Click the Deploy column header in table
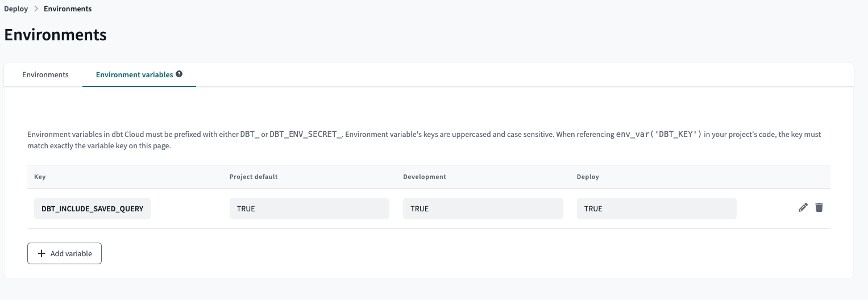 [x=588, y=177]
